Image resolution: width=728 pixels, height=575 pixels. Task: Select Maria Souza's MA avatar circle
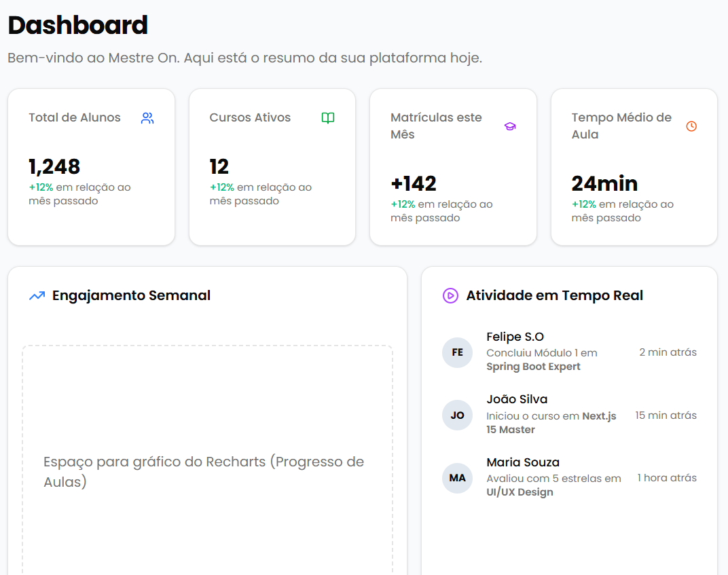[x=457, y=479]
